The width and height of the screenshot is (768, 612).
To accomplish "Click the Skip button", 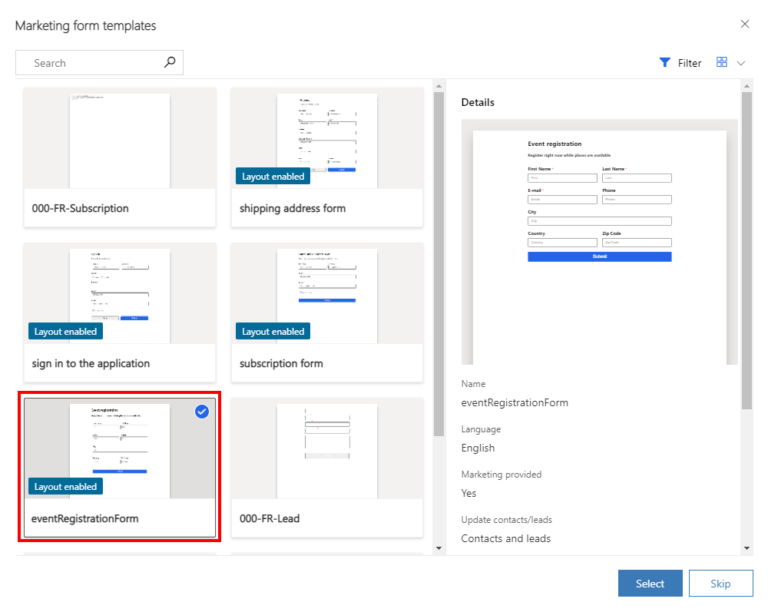I will pos(720,583).
